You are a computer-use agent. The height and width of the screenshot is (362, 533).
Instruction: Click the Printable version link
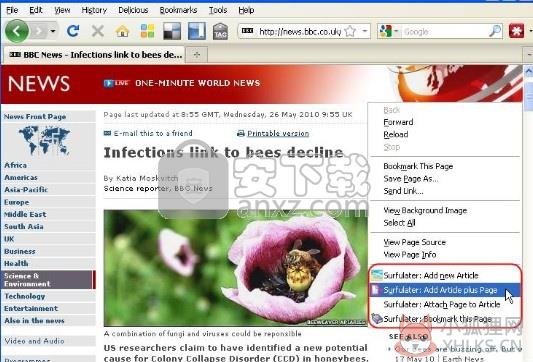coord(278,134)
